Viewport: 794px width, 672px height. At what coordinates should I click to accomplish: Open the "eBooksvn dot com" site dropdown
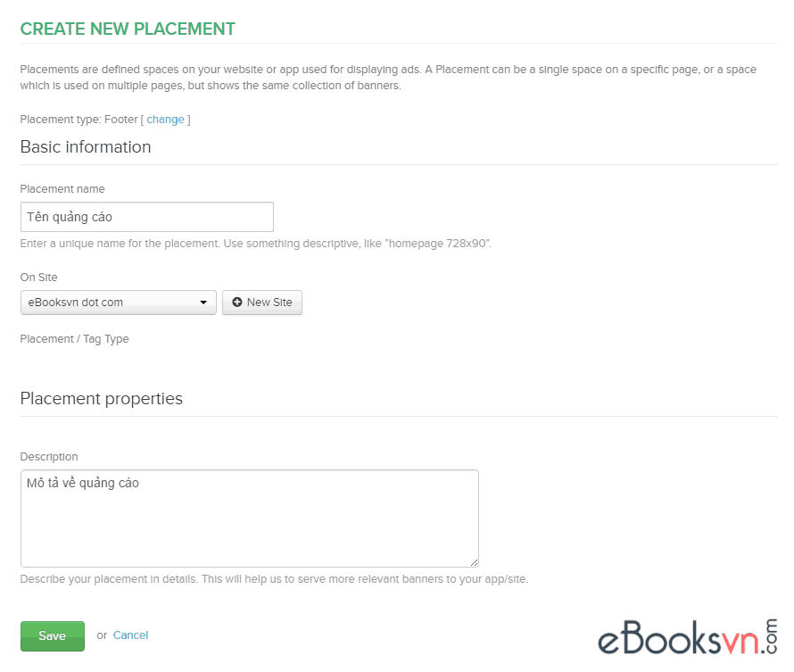(x=118, y=303)
